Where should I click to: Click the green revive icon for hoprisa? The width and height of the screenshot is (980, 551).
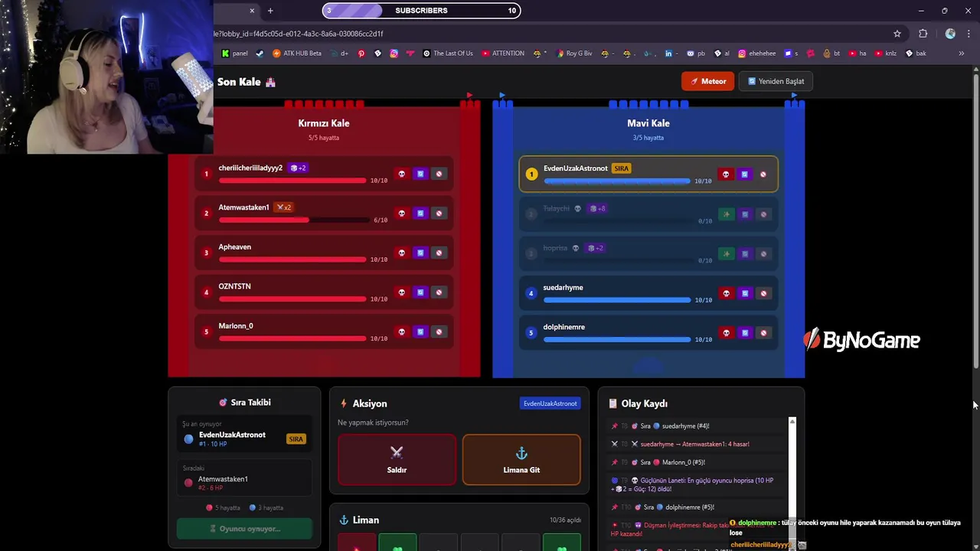click(x=726, y=254)
